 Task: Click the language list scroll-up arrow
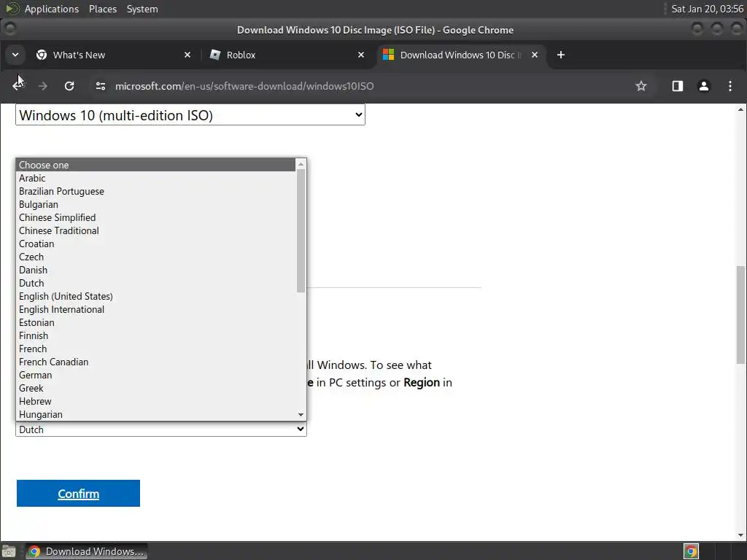coord(301,164)
